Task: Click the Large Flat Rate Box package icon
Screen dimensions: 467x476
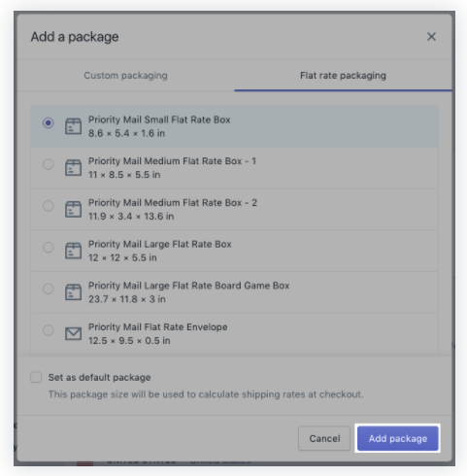Action: tap(73, 251)
